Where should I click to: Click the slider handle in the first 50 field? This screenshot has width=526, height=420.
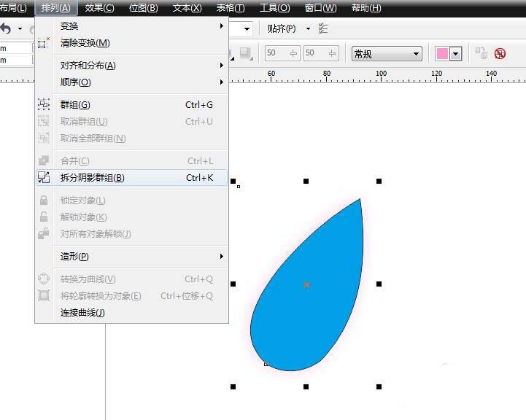coord(293,53)
